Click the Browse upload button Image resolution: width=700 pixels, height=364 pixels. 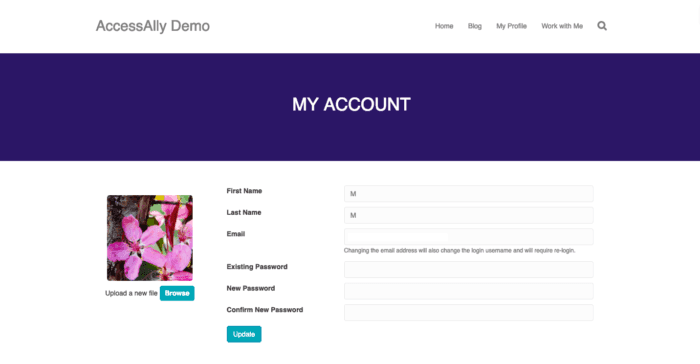[177, 293]
